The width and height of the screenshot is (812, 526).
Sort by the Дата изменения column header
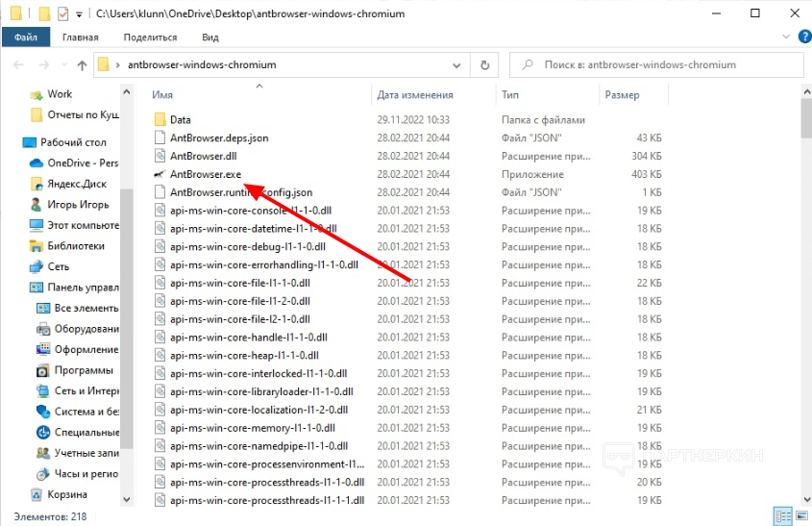pyautogui.click(x=414, y=95)
